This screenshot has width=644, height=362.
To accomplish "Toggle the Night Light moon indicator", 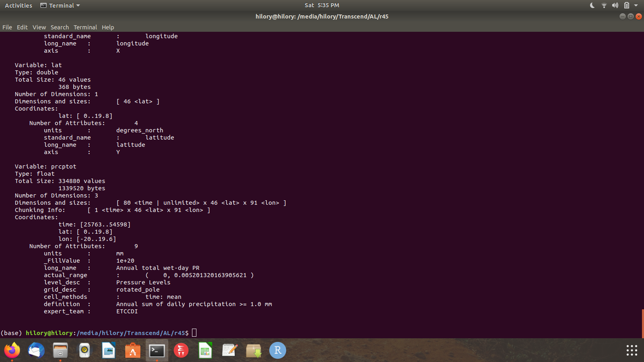I will pos(592,5).
